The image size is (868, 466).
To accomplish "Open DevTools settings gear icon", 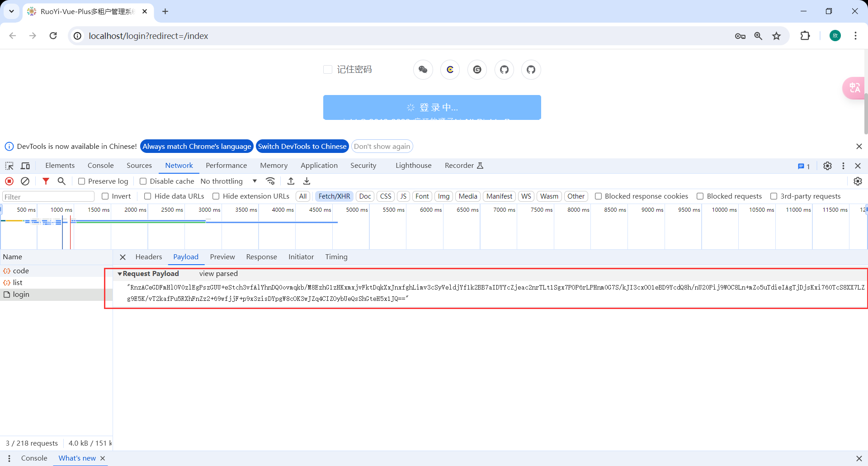I will pyautogui.click(x=827, y=166).
